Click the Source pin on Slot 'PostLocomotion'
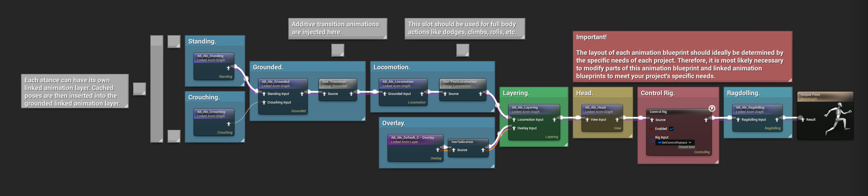This screenshot has height=196, width=868. [445, 94]
